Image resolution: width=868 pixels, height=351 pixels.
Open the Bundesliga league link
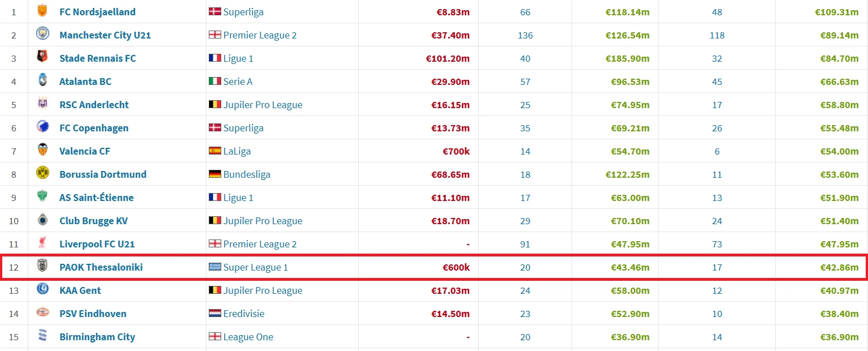click(x=247, y=174)
